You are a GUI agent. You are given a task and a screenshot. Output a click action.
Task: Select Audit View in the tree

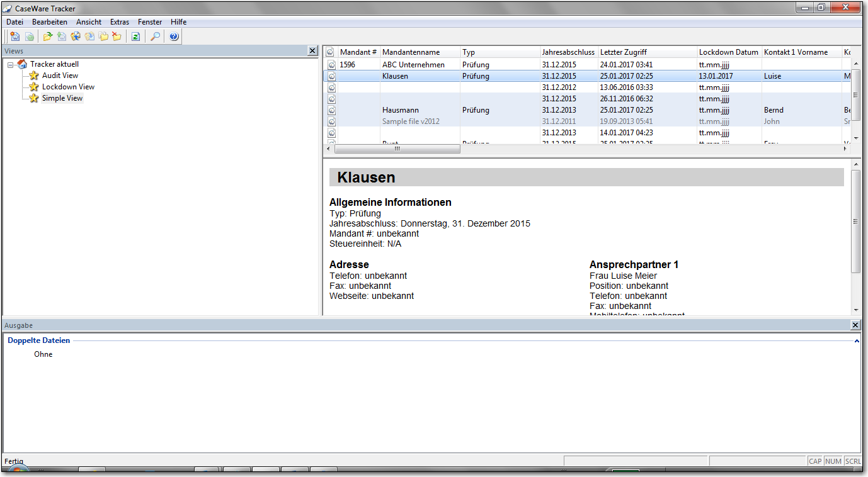point(60,76)
